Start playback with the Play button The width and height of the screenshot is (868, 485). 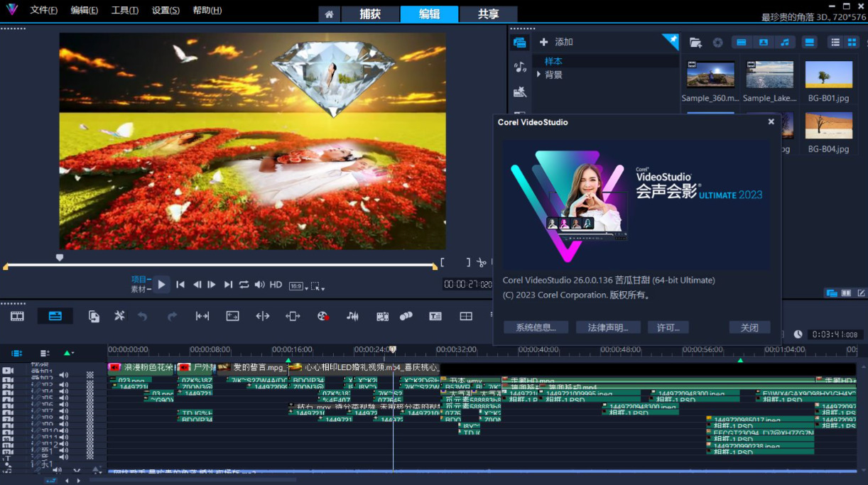pos(162,285)
